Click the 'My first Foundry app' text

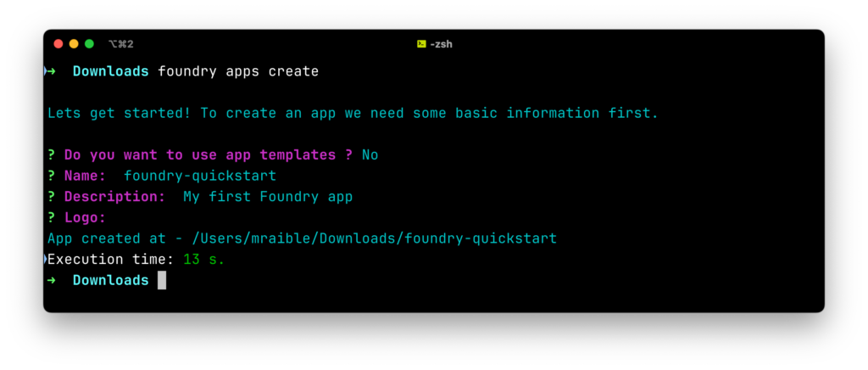[x=268, y=197]
